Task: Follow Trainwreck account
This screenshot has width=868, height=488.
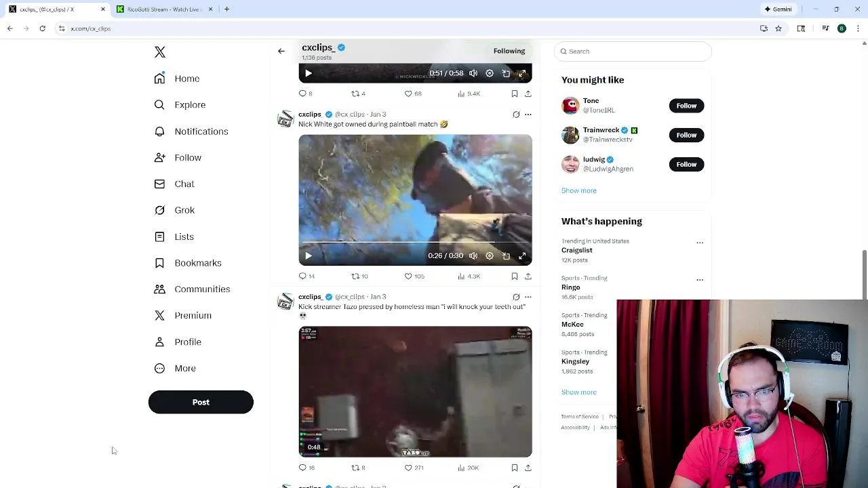Action: (686, 135)
